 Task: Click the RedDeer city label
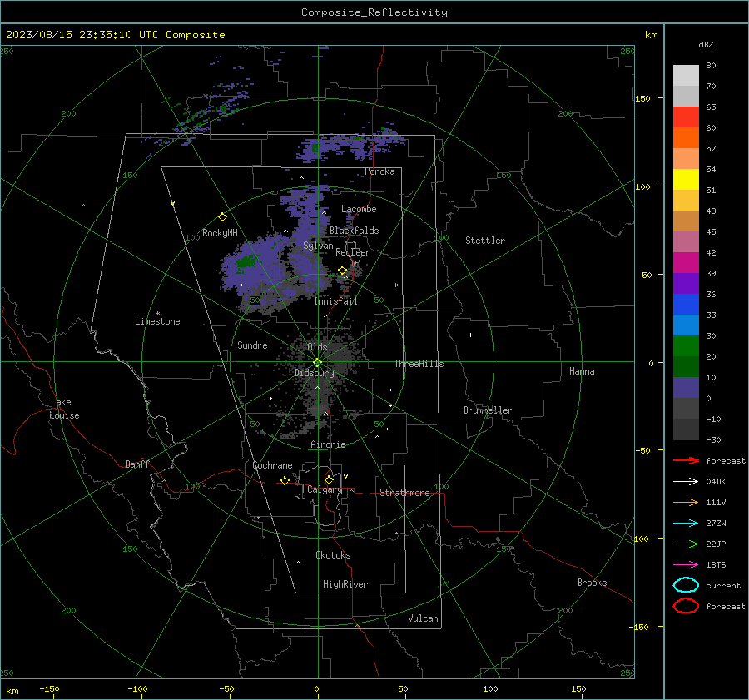(353, 252)
